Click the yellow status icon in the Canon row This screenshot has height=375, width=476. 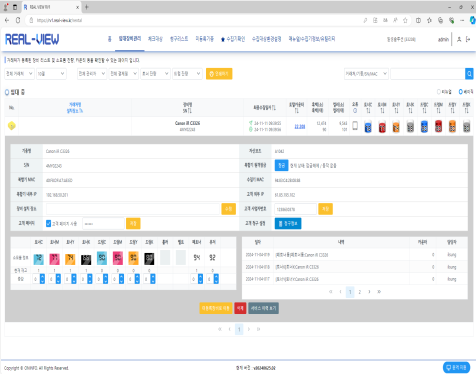(x=12, y=126)
